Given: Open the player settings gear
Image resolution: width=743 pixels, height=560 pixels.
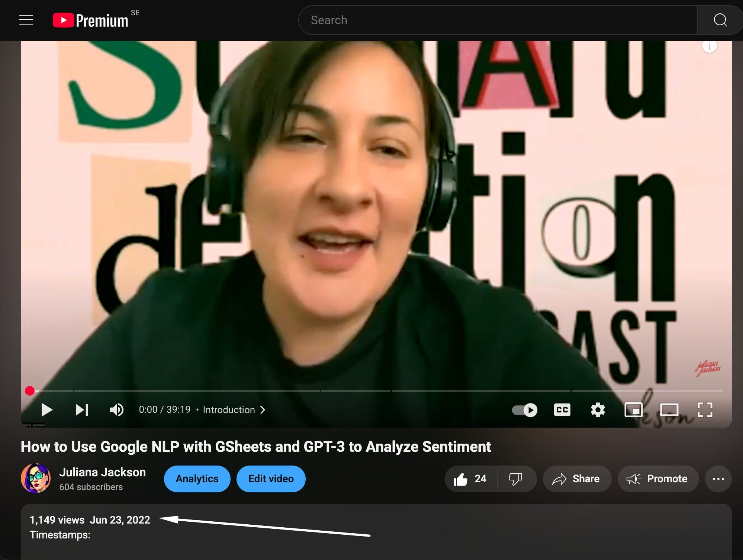Looking at the screenshot, I should pos(598,410).
